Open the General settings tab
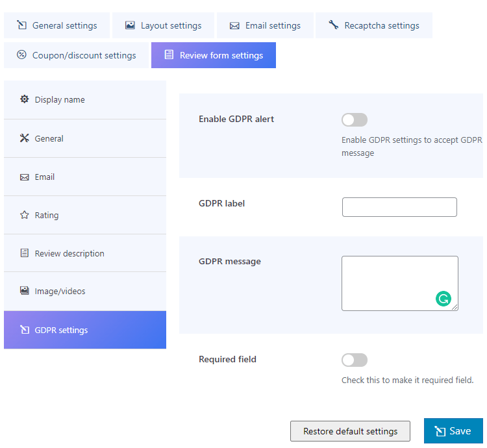The image size is (487, 448). pyautogui.click(x=56, y=25)
